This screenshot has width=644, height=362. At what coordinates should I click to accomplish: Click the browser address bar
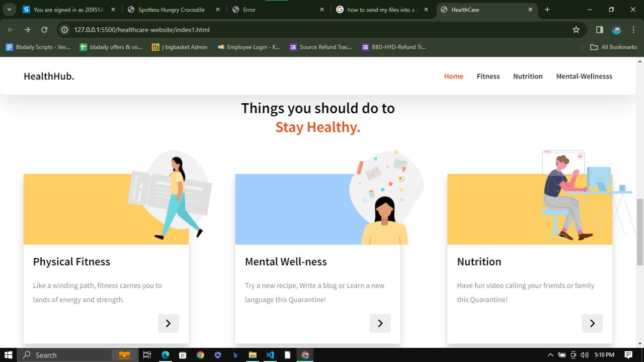(x=201, y=29)
